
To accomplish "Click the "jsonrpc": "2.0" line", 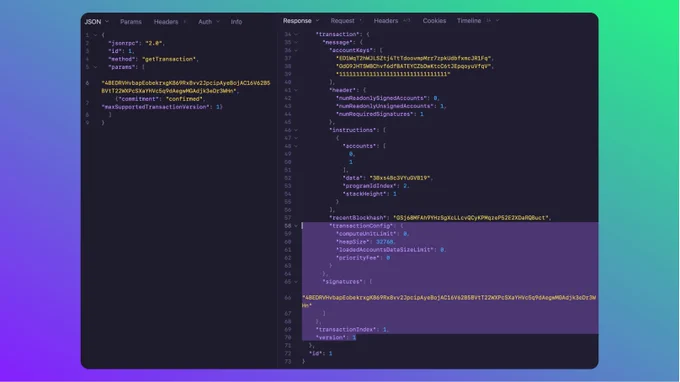I will click(x=137, y=43).
